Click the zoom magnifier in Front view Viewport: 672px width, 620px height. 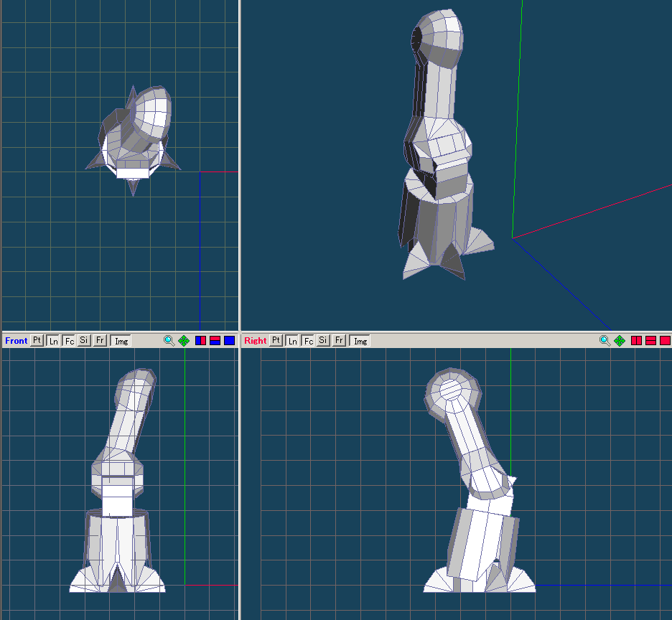(x=169, y=341)
